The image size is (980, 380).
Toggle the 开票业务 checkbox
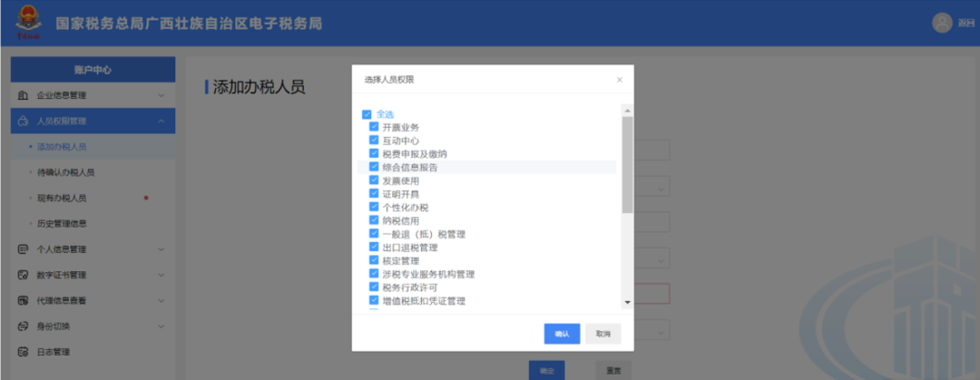[375, 126]
